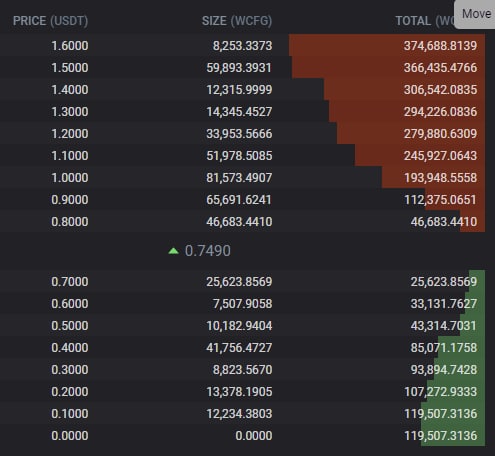Click the TOTAL column header
This screenshot has height=456, width=495.
(x=425, y=21)
